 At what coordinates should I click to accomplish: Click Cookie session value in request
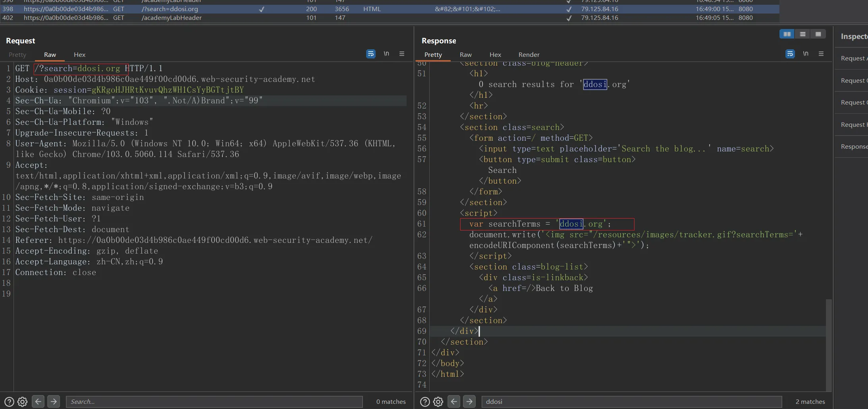168,90
